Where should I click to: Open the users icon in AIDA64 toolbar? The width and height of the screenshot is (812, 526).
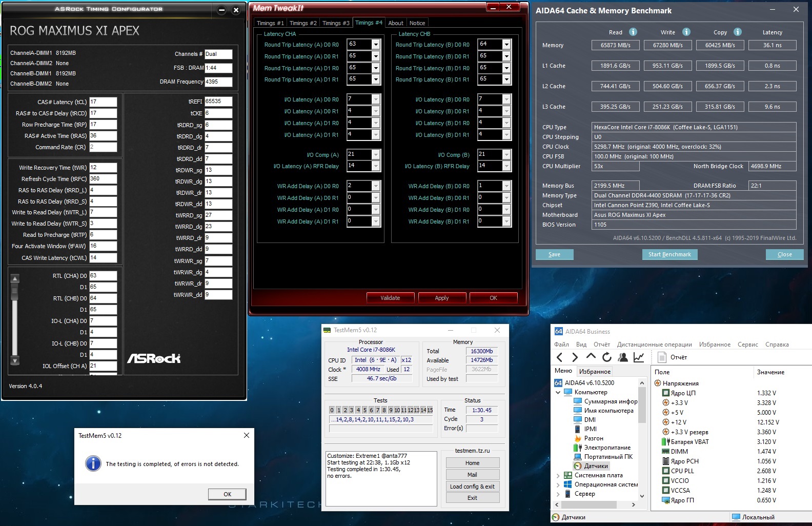click(623, 357)
